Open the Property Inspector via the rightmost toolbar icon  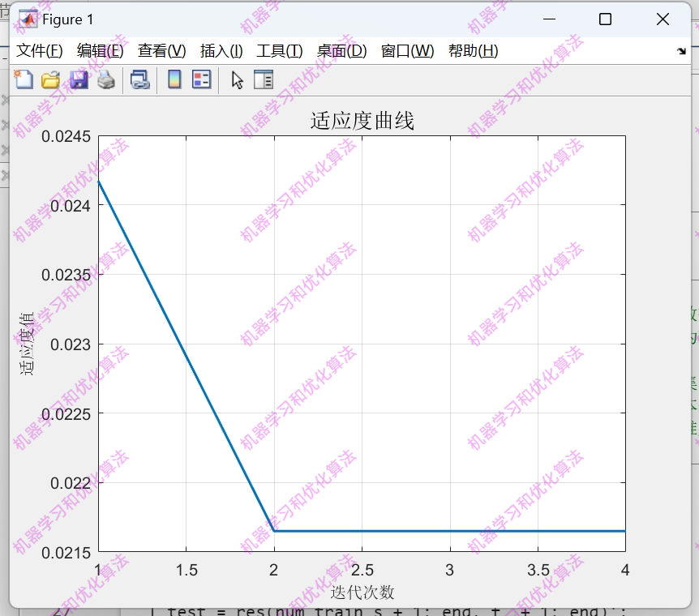(x=262, y=79)
